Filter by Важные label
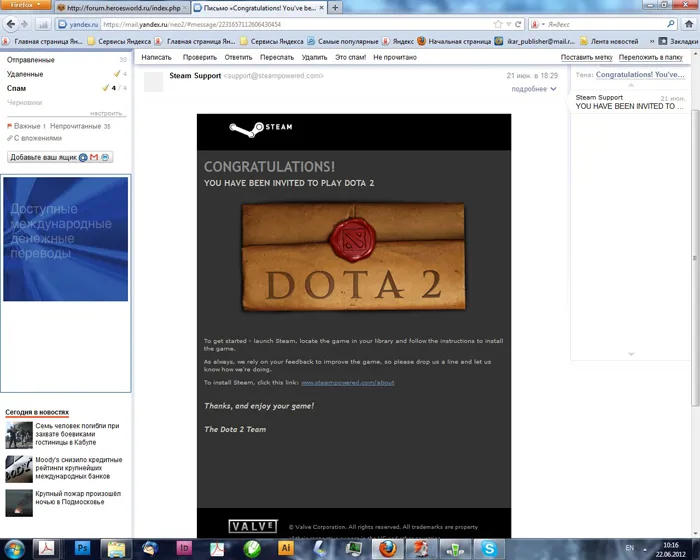 click(x=27, y=126)
